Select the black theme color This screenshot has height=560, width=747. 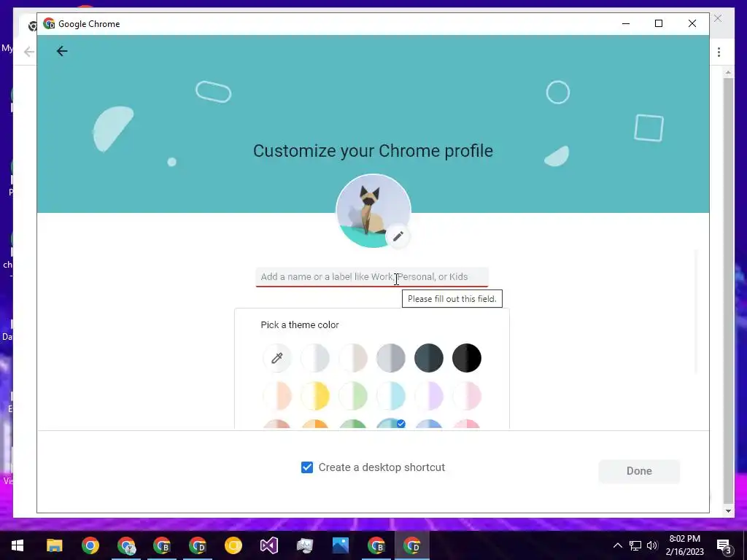click(467, 357)
